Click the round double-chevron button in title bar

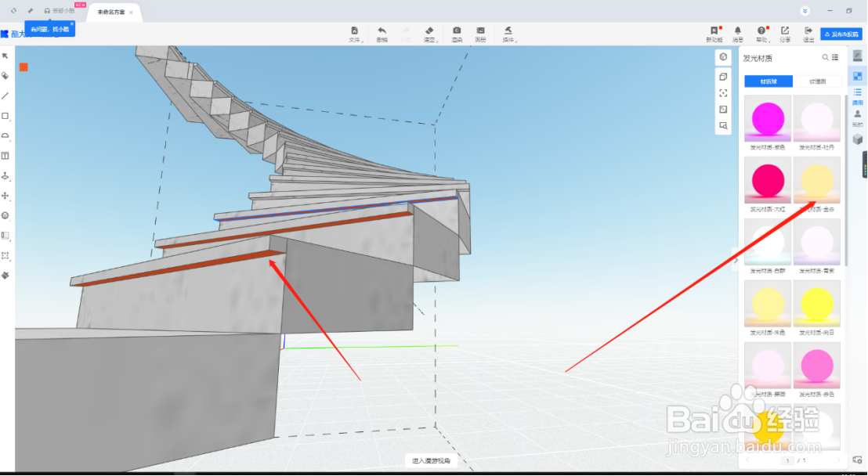click(805, 10)
